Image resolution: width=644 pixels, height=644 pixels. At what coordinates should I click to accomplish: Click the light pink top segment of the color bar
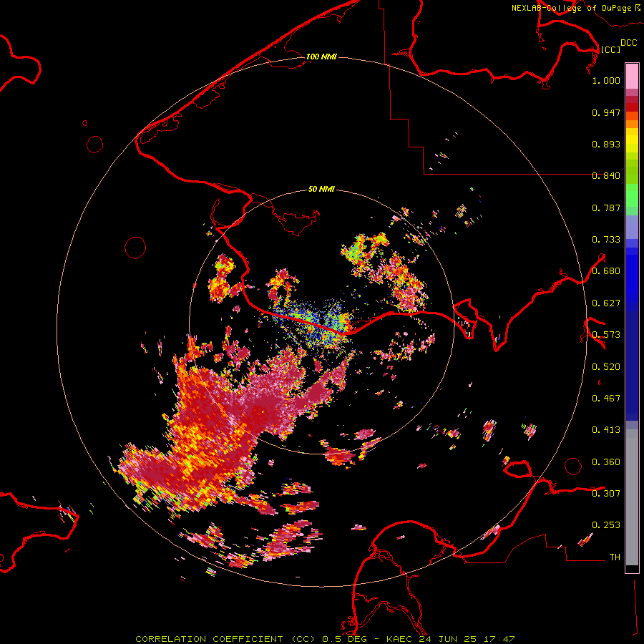[x=632, y=76]
